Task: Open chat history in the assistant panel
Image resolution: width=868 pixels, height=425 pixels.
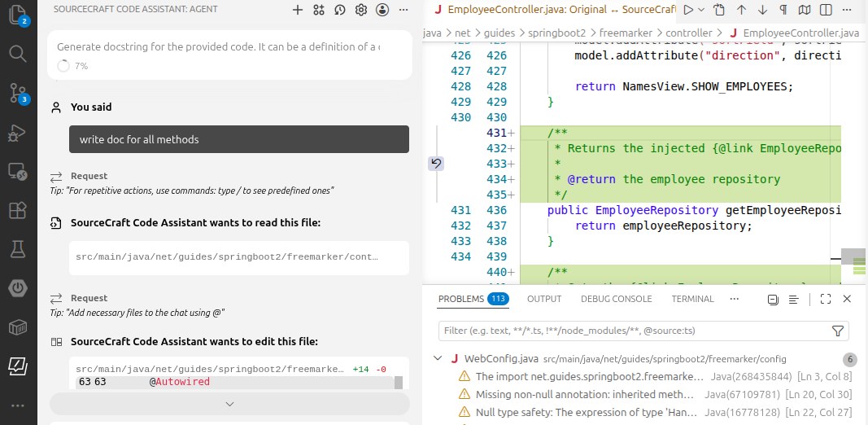Action: coord(340,10)
